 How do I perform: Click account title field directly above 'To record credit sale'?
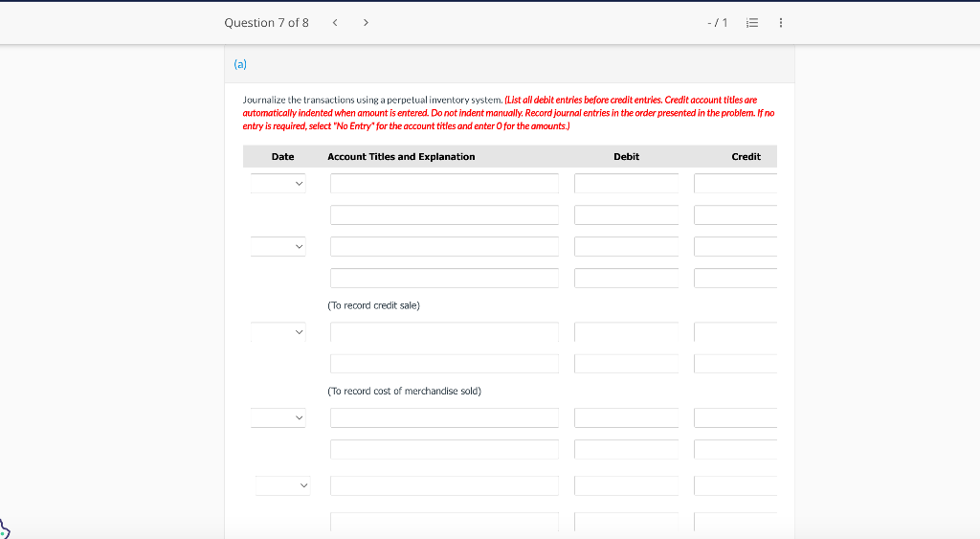point(444,278)
